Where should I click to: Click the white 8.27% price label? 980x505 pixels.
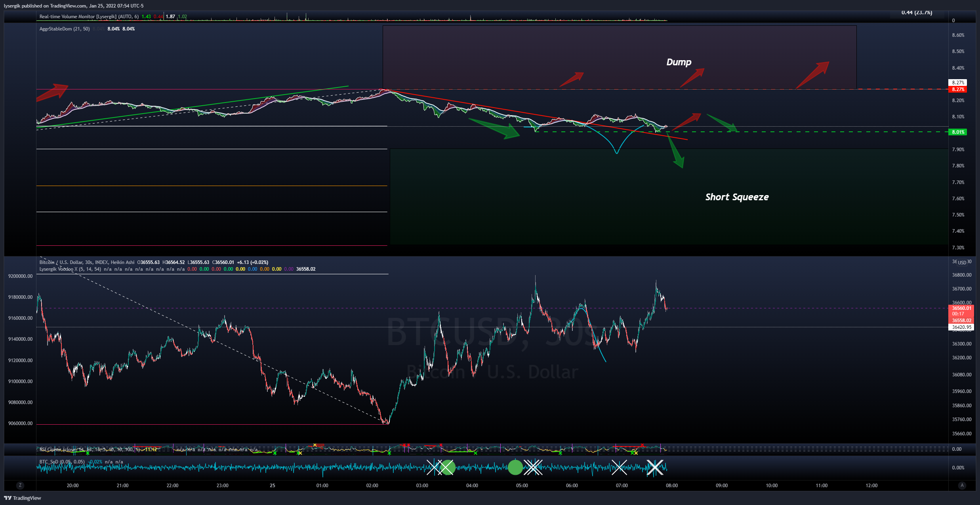click(x=958, y=83)
